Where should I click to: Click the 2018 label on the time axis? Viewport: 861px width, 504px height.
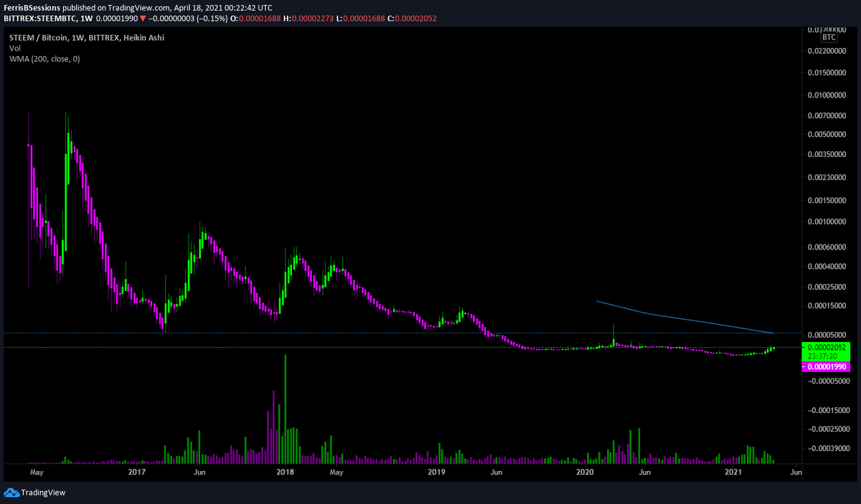pyautogui.click(x=286, y=472)
